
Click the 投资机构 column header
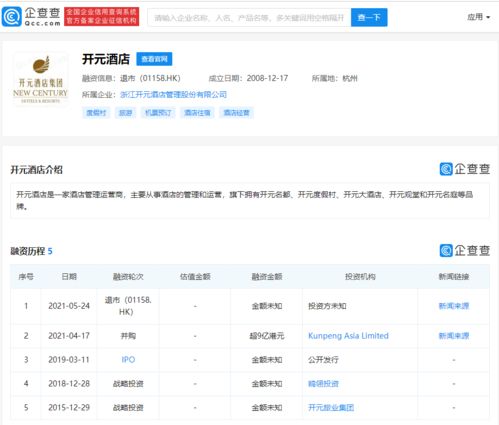pos(360,277)
